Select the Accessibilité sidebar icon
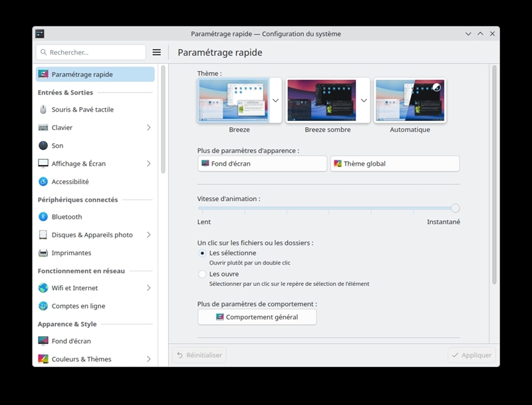The height and width of the screenshot is (405, 532). 43,182
